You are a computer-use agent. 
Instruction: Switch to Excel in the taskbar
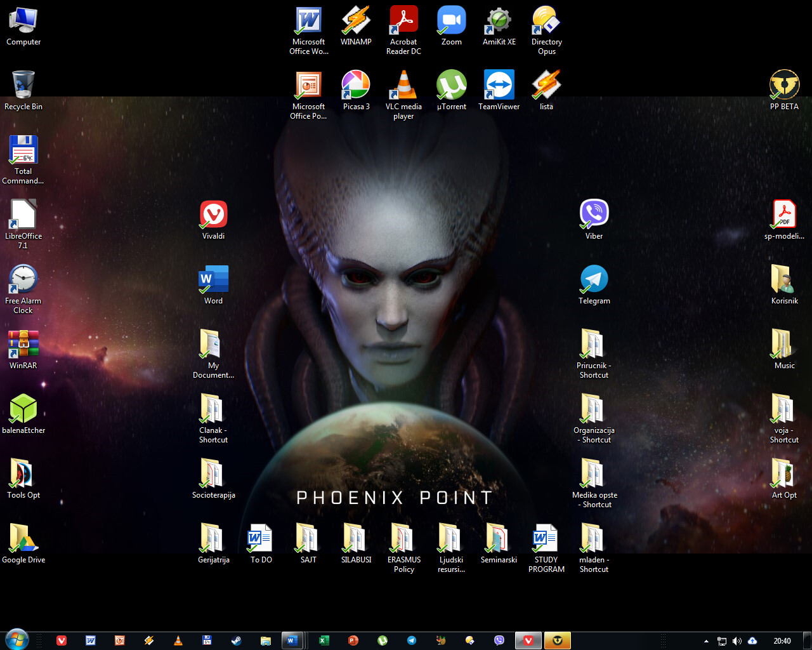point(324,640)
